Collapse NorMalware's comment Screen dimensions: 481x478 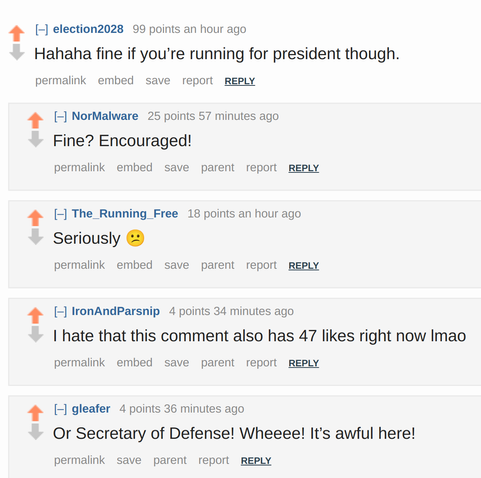[60, 116]
